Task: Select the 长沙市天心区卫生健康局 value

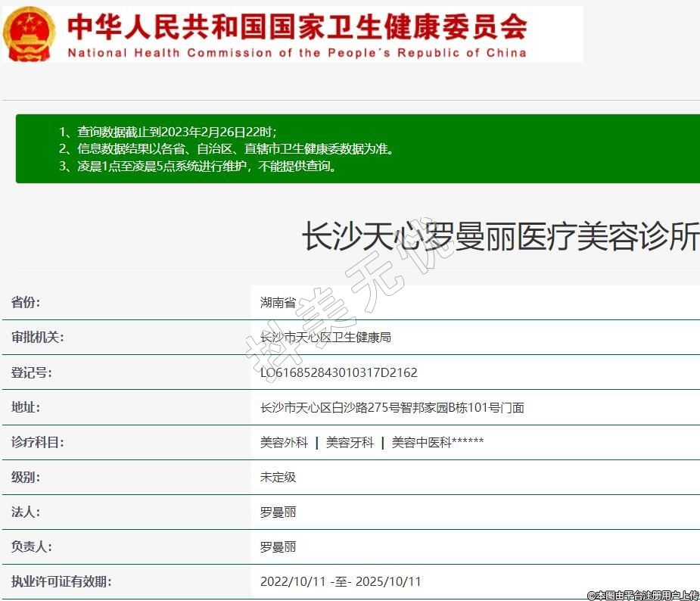Action: pos(325,338)
